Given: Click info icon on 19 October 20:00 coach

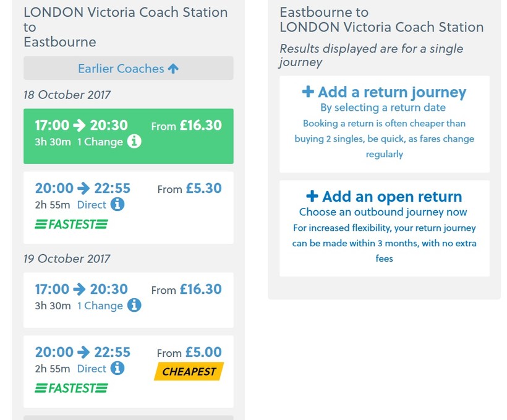Looking at the screenshot, I should 117,368.
